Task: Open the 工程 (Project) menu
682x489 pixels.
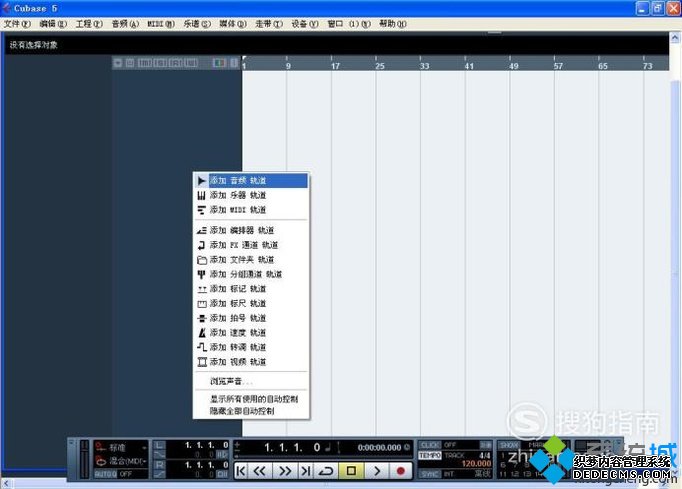Action: click(x=89, y=24)
